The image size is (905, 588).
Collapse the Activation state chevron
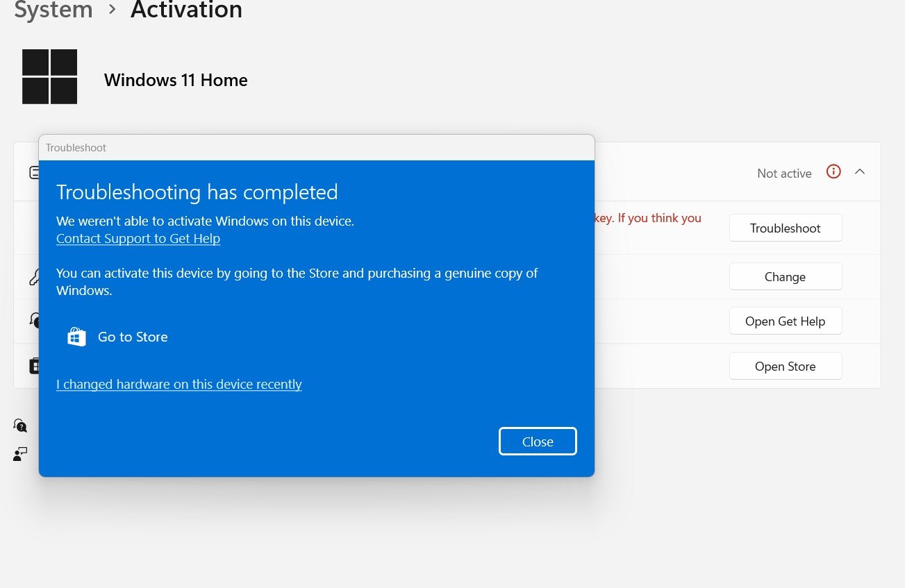860,172
